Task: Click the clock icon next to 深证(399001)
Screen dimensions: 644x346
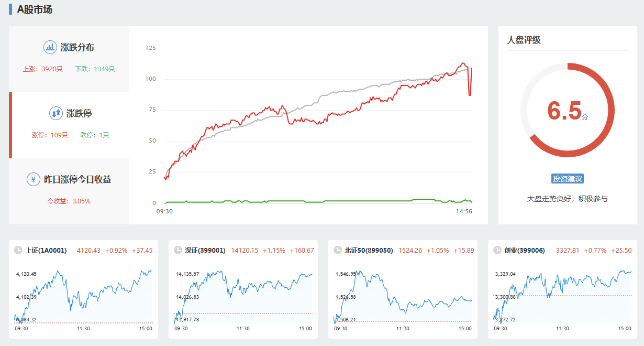Action: (178, 251)
